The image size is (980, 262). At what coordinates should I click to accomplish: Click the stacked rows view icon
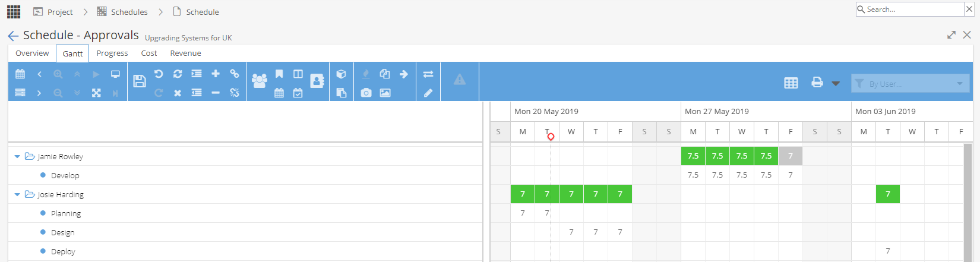coord(20,93)
